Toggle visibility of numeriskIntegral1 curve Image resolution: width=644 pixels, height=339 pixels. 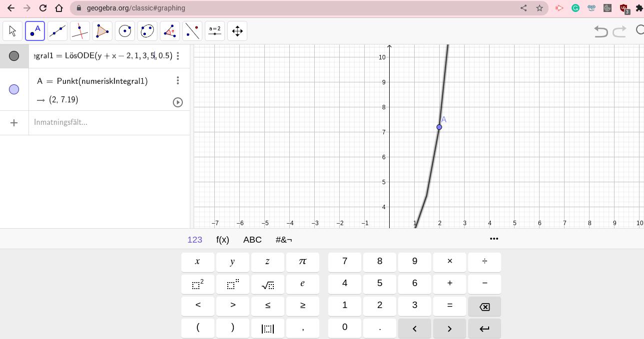click(x=14, y=56)
